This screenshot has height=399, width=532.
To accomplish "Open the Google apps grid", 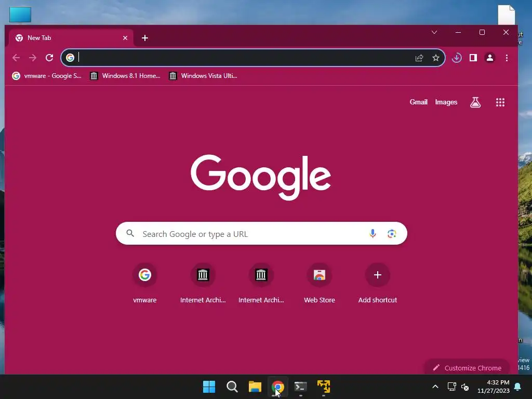I will pos(500,102).
